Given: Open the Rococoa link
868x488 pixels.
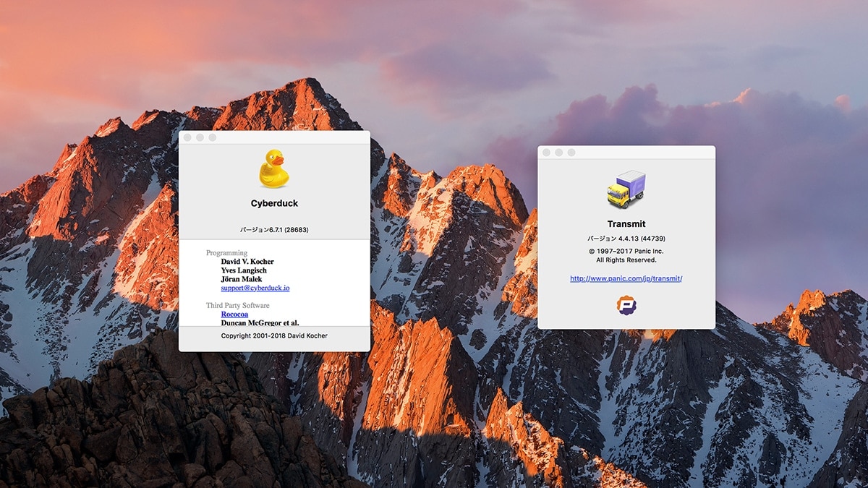Looking at the screenshot, I should pyautogui.click(x=235, y=314).
